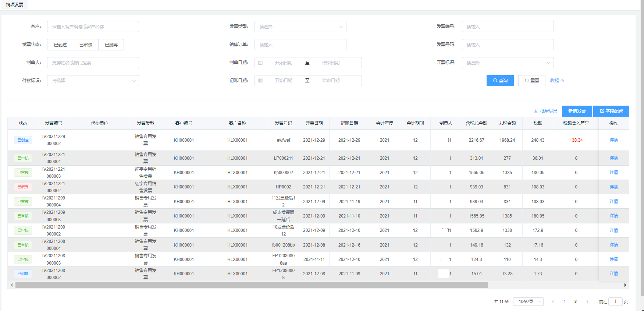Open 字段配置 field configuration

click(x=611, y=111)
